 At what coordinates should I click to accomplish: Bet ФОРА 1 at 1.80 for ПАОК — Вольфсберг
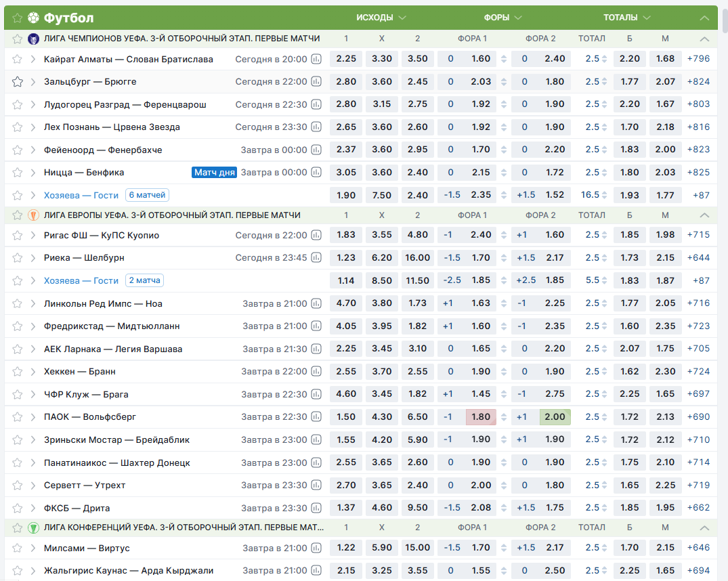[481, 416]
